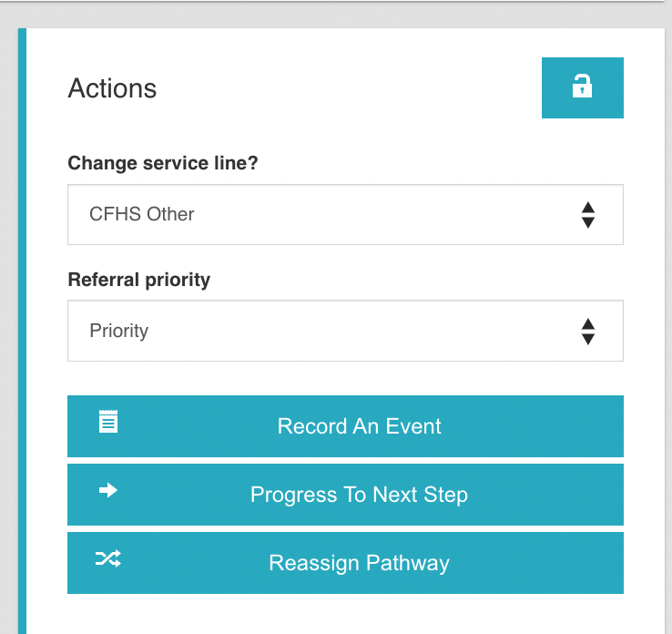Open the Change service line dropdown
Screen dimensions: 672x634
(x=345, y=215)
